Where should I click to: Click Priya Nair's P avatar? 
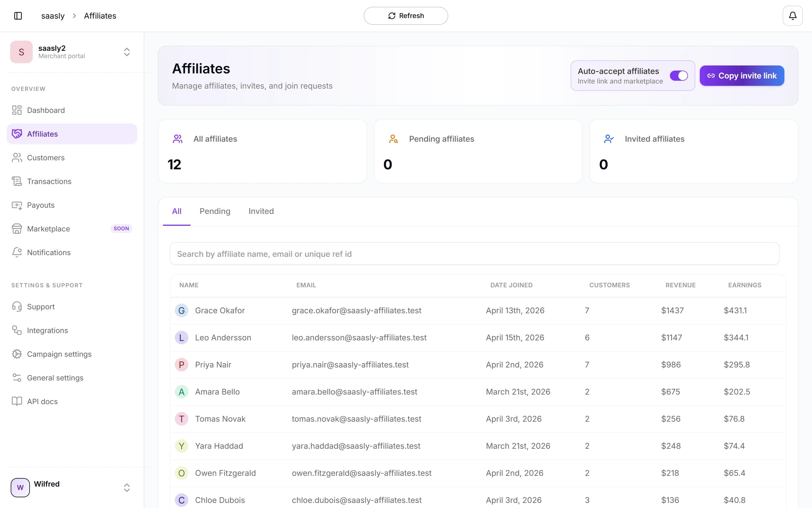[x=182, y=365]
